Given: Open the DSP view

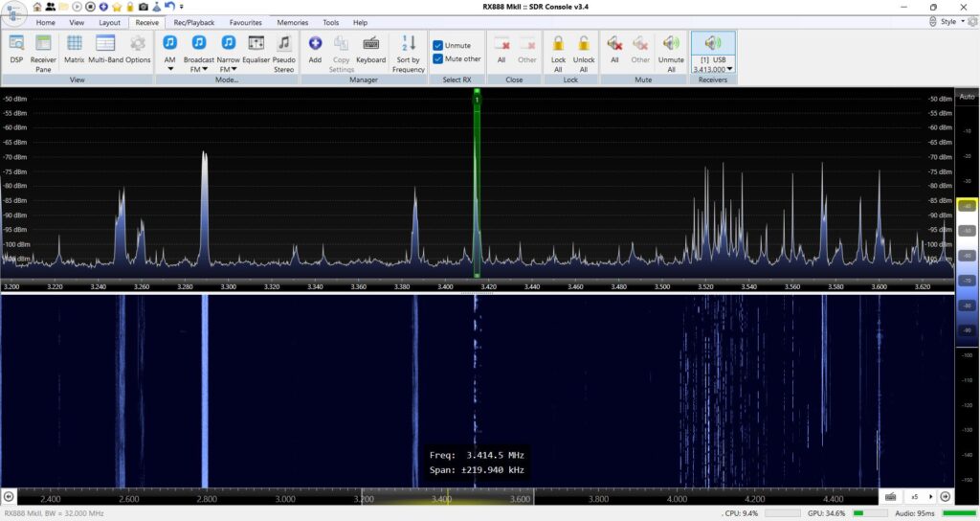Looking at the screenshot, I should [x=16, y=50].
